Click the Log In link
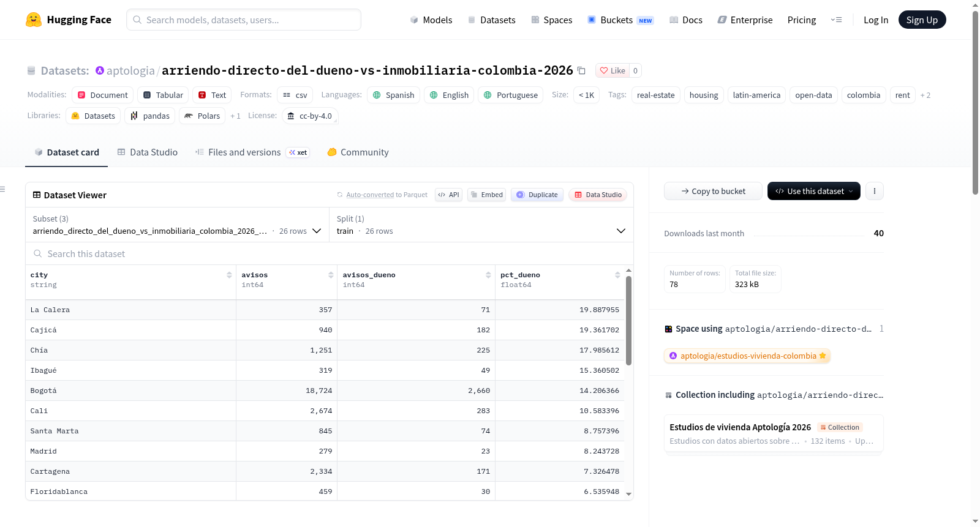Viewport: 980px width, 527px height. click(x=876, y=20)
